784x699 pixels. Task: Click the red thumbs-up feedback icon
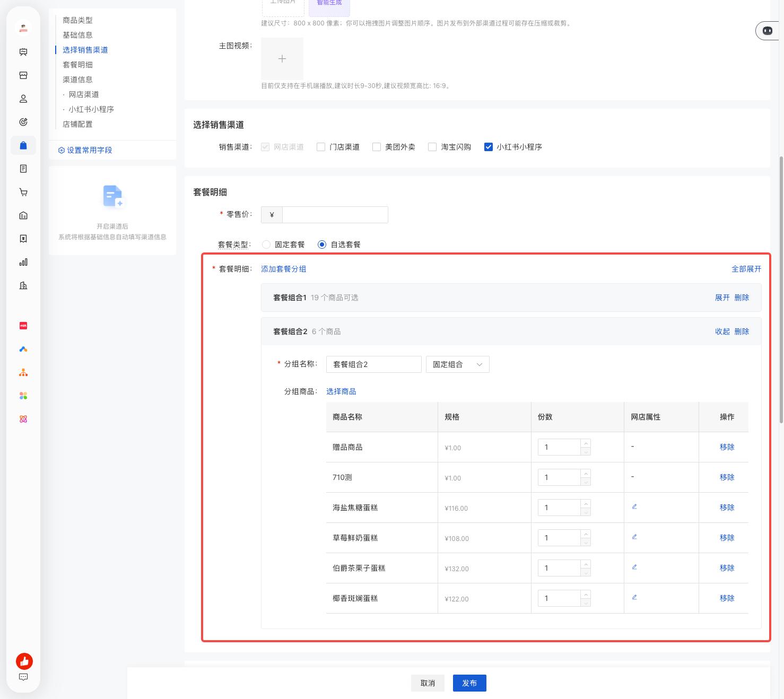(x=24, y=661)
